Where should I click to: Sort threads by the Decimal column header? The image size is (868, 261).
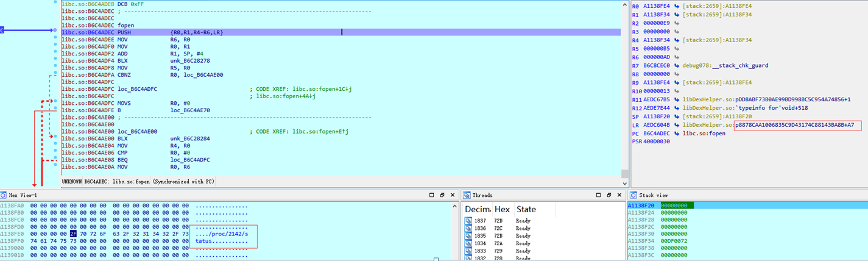(478, 209)
